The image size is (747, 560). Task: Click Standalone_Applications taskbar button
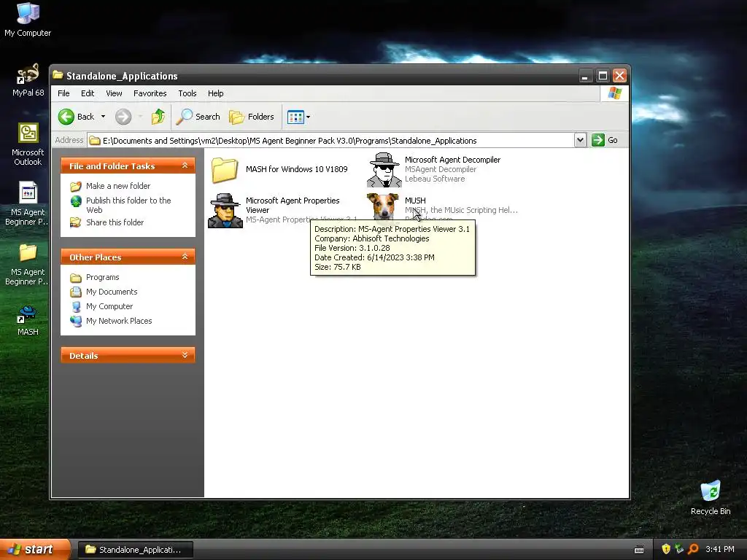pos(135,550)
